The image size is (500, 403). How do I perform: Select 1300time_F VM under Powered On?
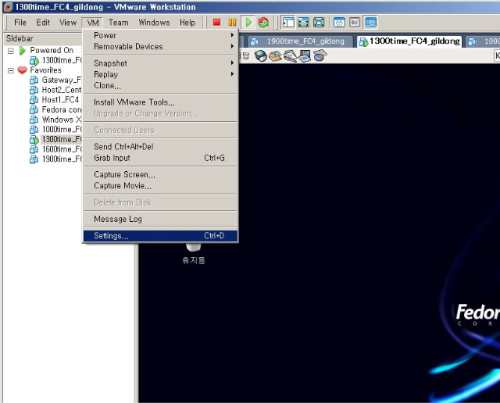pos(56,60)
